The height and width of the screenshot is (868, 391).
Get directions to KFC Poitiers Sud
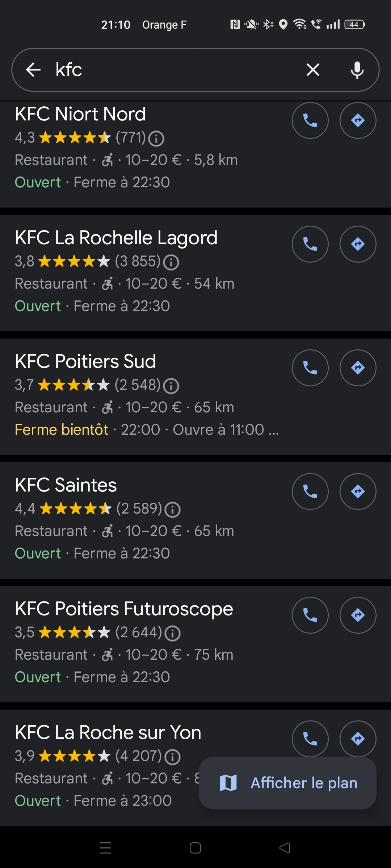(x=358, y=368)
